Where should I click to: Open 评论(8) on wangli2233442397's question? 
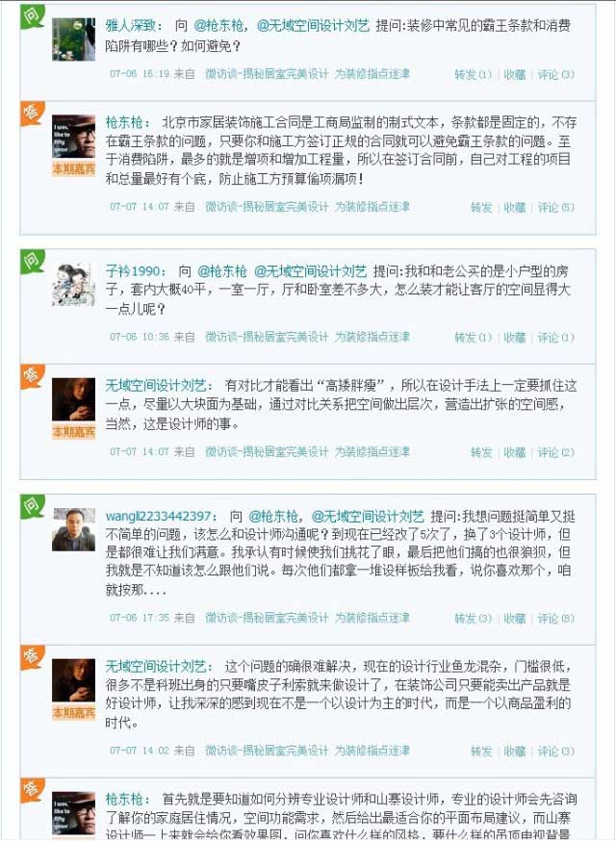[x=556, y=619]
